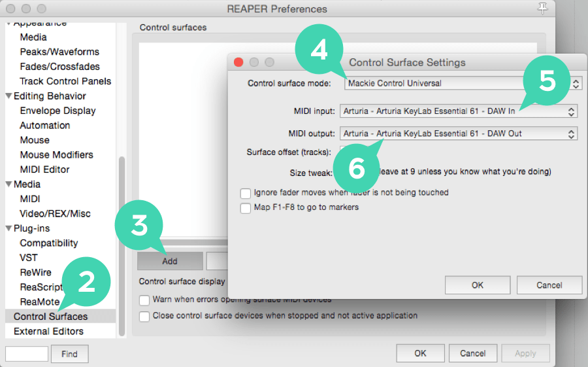This screenshot has height=367, width=588.
Task: Click the preferences search input field
Action: tap(27, 354)
